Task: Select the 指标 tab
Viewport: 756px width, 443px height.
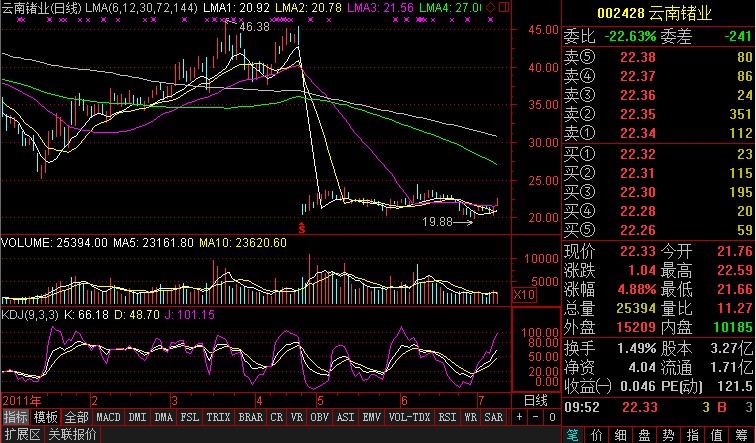Action: (x=15, y=417)
